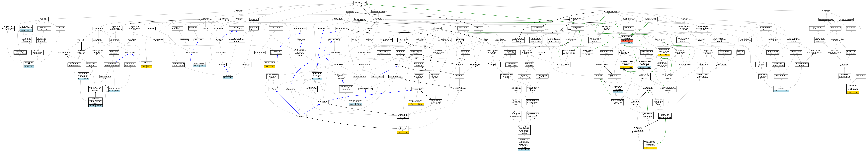Click the 'cell activation' node

tap(219, 28)
